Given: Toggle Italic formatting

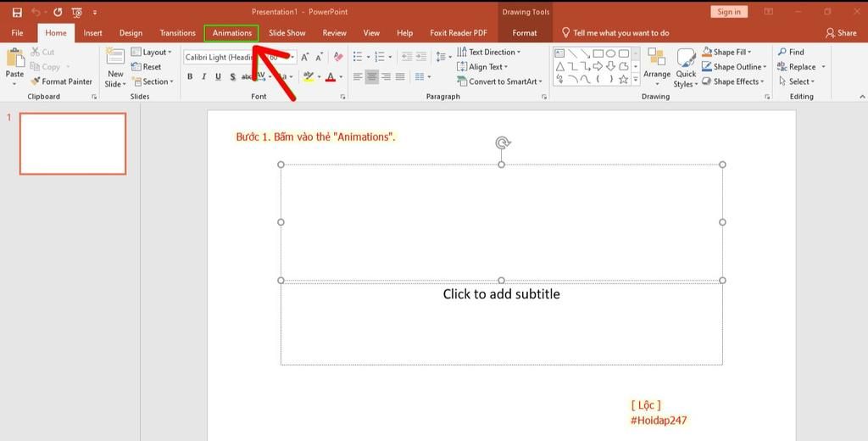Looking at the screenshot, I should (203, 77).
